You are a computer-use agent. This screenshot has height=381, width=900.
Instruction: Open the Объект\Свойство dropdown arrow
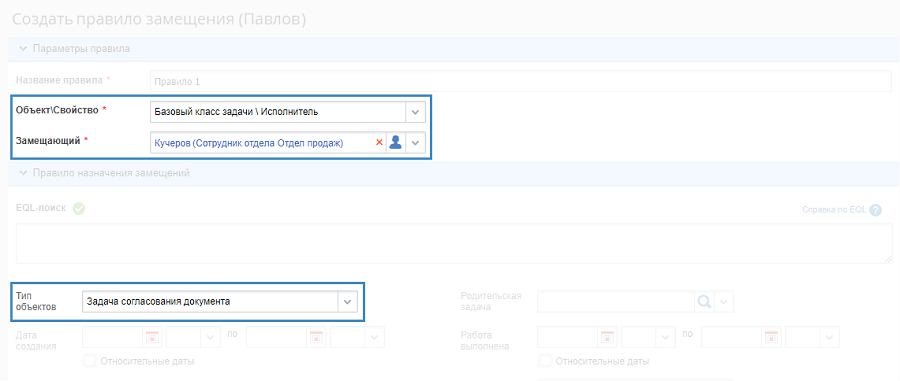416,112
